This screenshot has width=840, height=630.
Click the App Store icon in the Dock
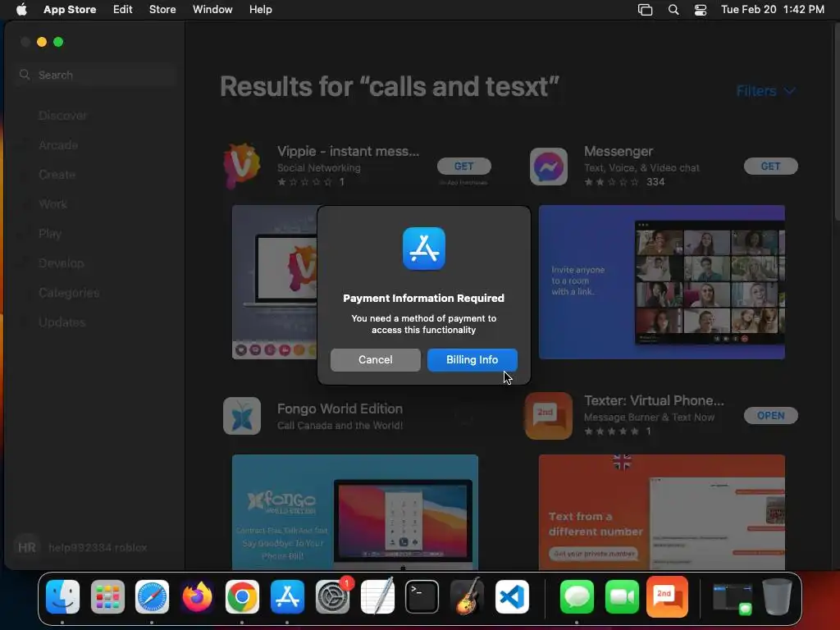tap(287, 597)
